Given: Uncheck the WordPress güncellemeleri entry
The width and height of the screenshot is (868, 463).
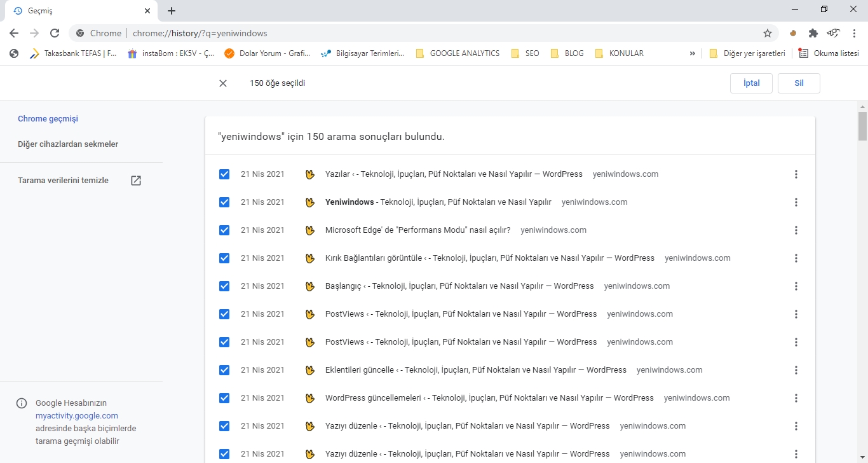Looking at the screenshot, I should [224, 398].
